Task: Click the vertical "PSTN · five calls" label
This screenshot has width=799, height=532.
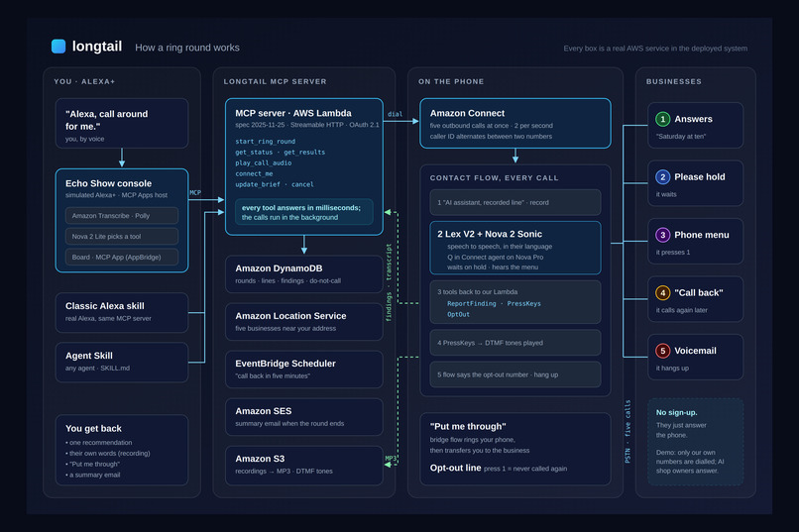Action: [628, 431]
